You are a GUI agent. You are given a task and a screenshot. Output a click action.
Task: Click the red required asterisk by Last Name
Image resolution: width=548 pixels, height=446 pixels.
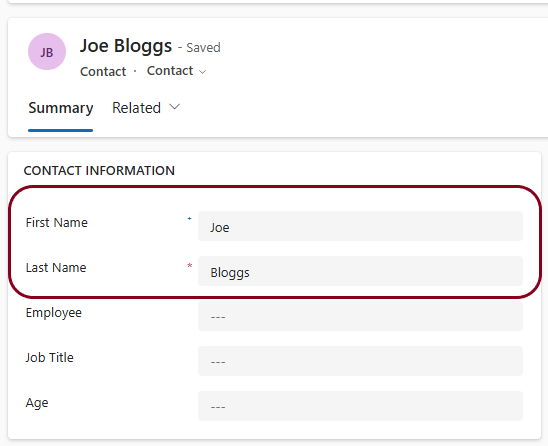[189, 266]
